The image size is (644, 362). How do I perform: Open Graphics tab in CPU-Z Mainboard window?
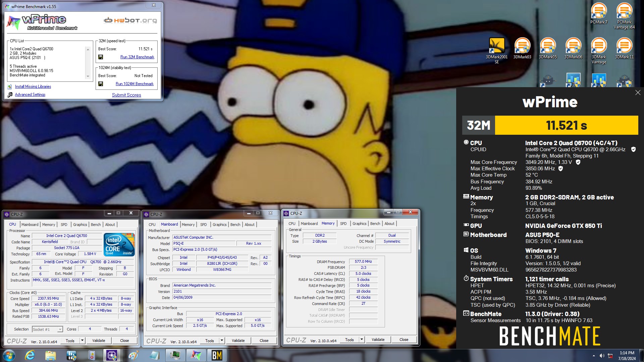pyautogui.click(x=220, y=225)
